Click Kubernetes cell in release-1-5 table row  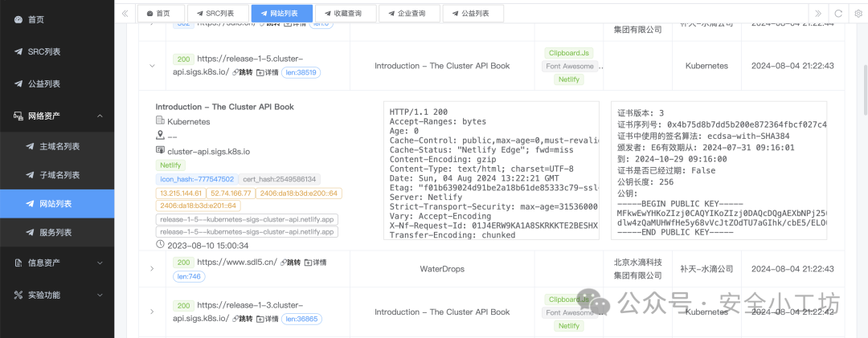706,66
